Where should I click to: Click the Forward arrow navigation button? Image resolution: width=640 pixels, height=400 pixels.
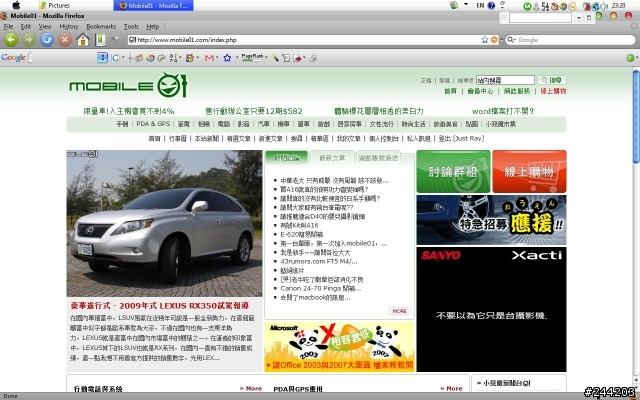tap(29, 40)
